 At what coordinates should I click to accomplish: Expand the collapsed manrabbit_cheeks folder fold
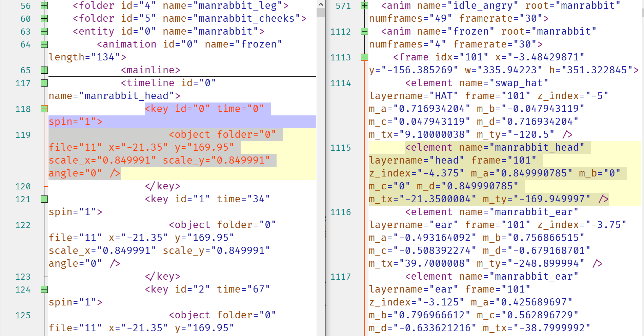click(44, 19)
